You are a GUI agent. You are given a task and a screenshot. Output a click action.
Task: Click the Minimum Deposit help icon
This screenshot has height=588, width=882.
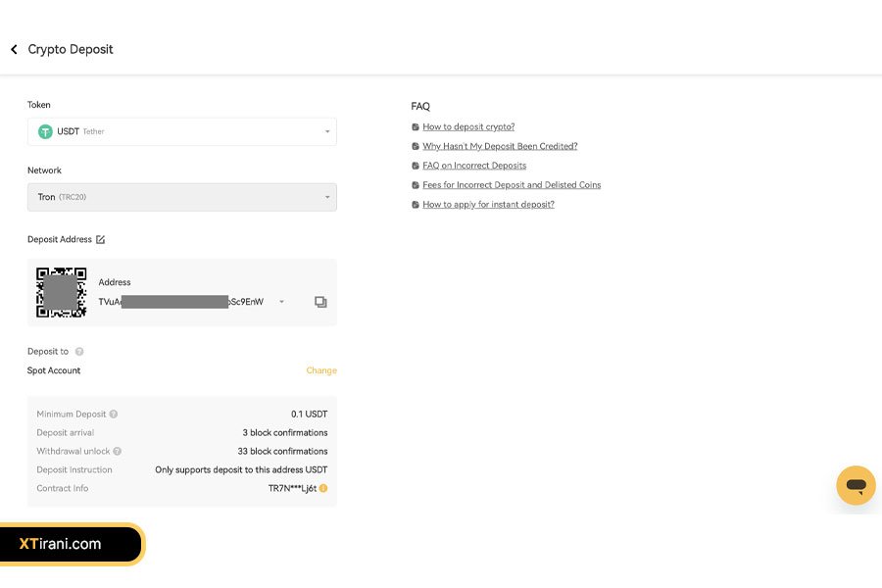114,415
